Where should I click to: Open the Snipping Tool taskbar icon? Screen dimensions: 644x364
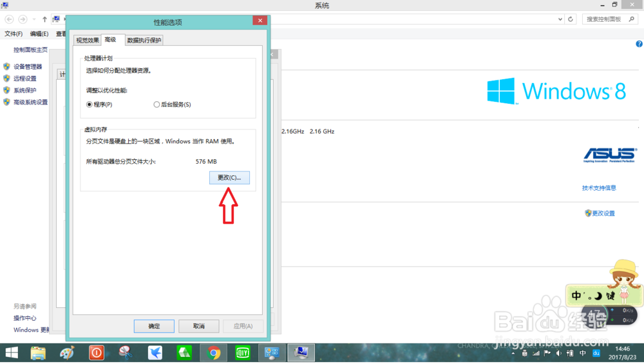(126, 353)
